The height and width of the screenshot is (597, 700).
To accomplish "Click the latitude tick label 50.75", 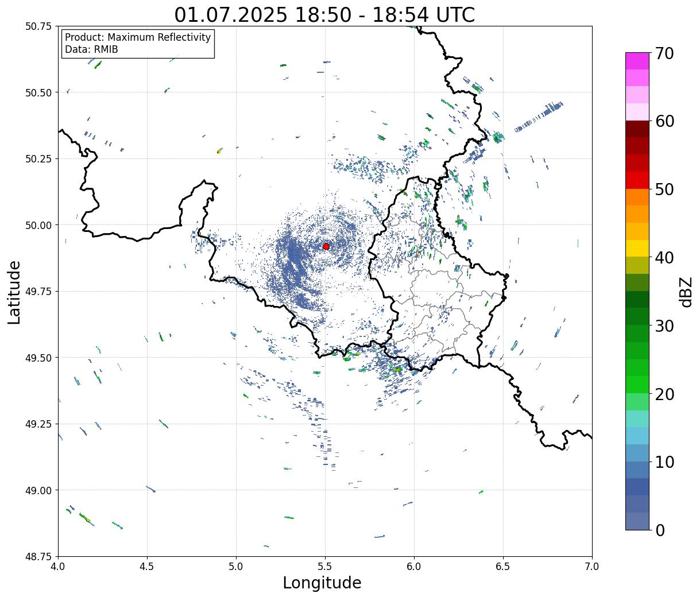I will (x=38, y=26).
